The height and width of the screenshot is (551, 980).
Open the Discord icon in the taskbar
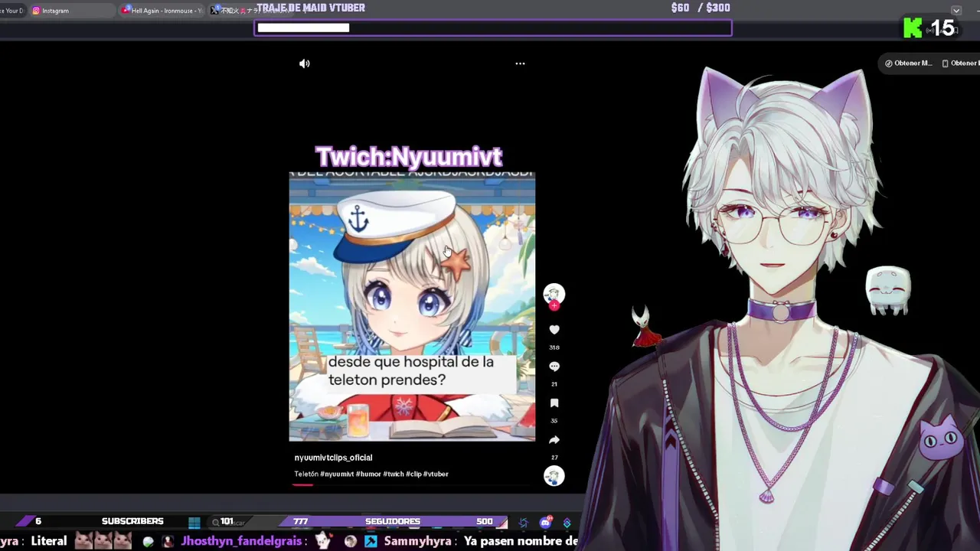coord(545,523)
